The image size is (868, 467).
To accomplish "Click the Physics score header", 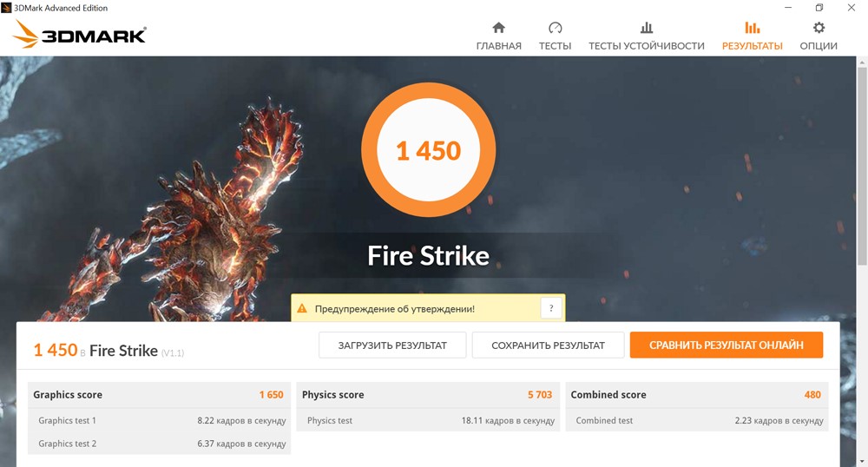I will (332, 394).
